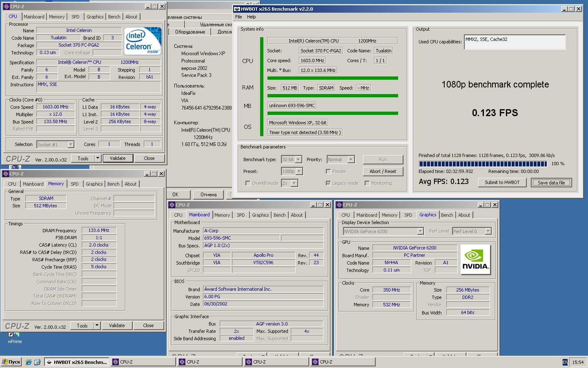Screen dimensions: 588x368
Task: Switch to SPD tab in CPU-Z Memory window
Action: pyautogui.click(x=75, y=184)
